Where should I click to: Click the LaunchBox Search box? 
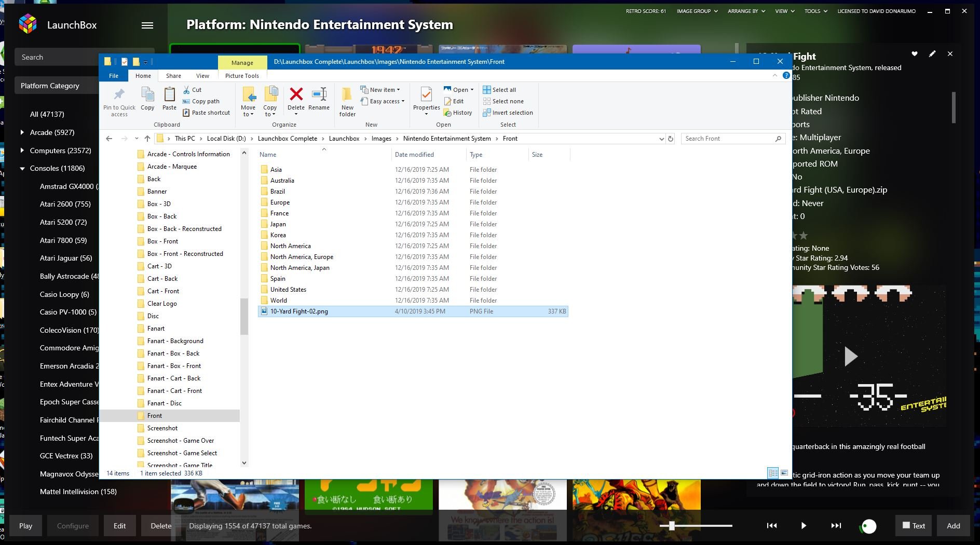(x=57, y=57)
